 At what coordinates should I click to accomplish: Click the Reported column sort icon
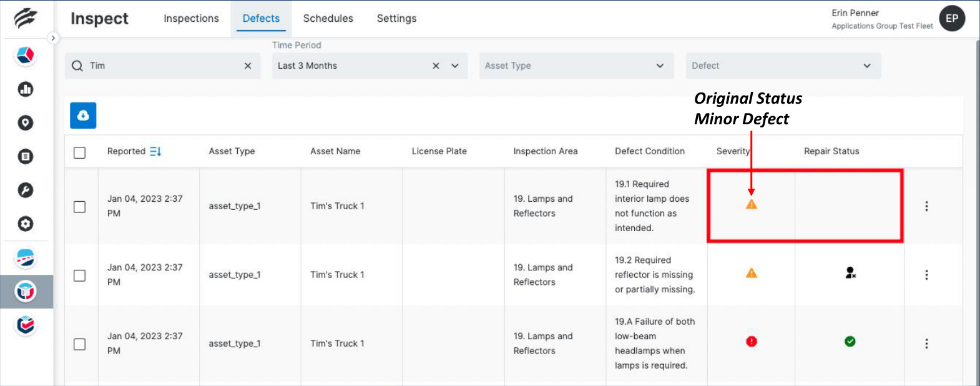155,151
